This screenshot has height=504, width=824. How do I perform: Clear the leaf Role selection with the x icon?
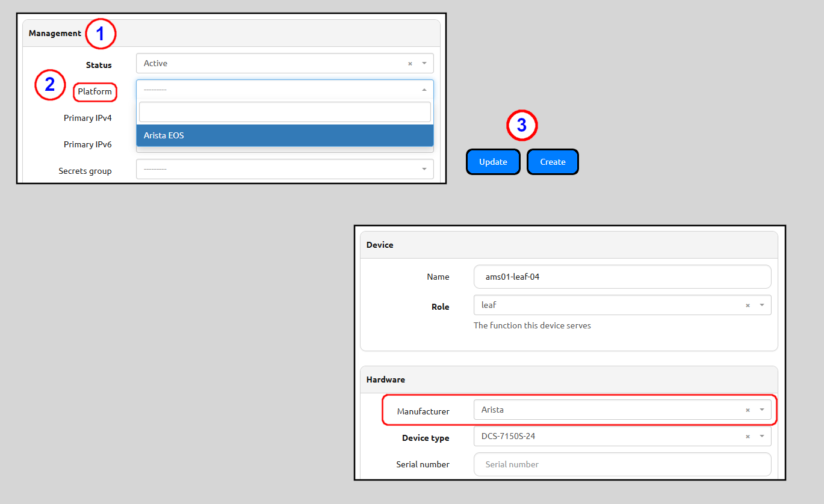[747, 305]
